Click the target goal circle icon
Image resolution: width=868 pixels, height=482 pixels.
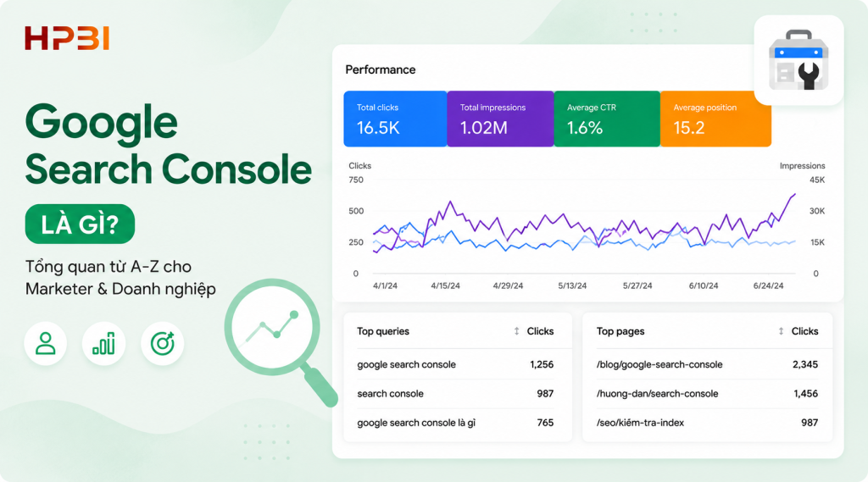162,344
